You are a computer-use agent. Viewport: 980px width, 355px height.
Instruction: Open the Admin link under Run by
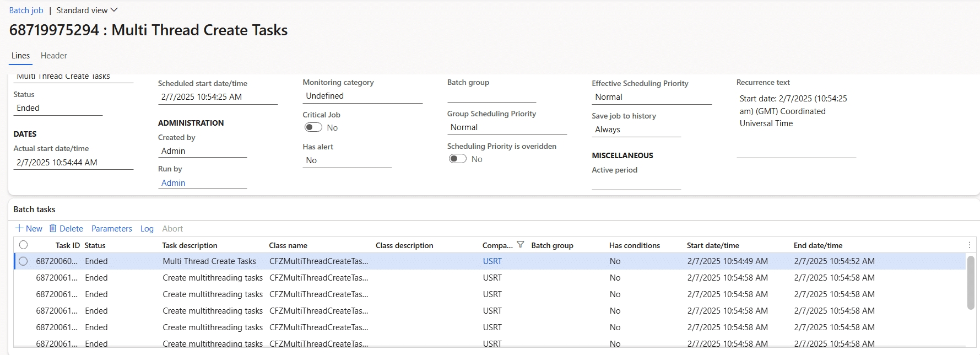(x=173, y=183)
